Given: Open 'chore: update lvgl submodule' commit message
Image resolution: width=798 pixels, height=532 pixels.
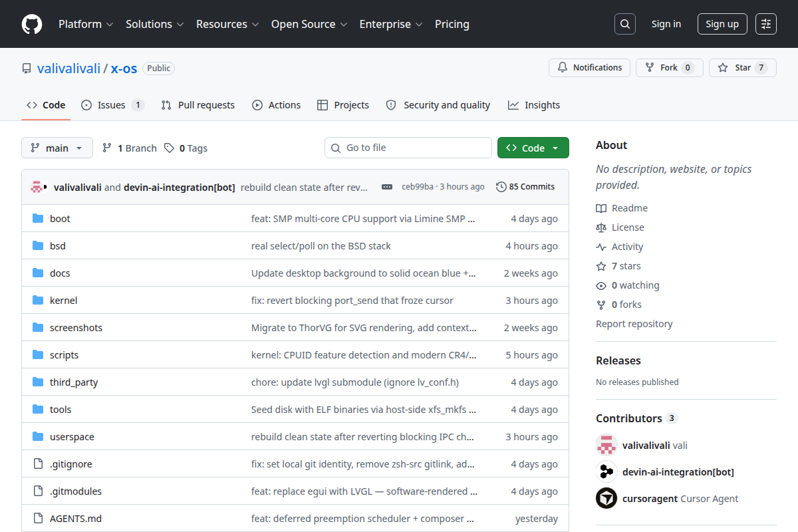Looking at the screenshot, I should pos(355,382).
